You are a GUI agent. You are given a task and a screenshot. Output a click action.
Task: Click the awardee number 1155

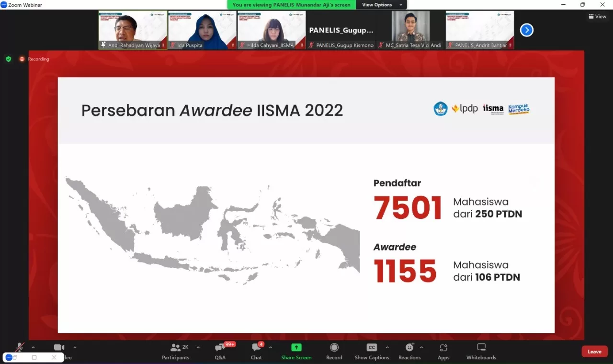click(405, 271)
